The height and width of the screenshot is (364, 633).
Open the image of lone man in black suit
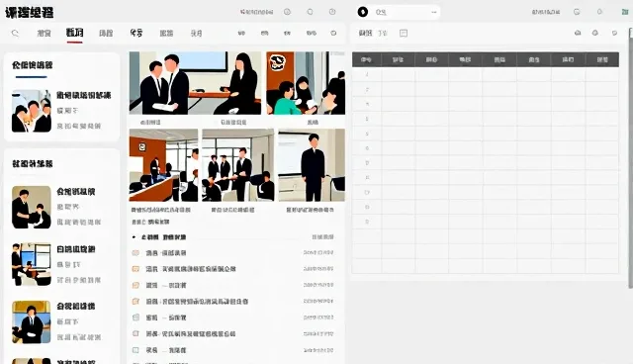click(312, 165)
